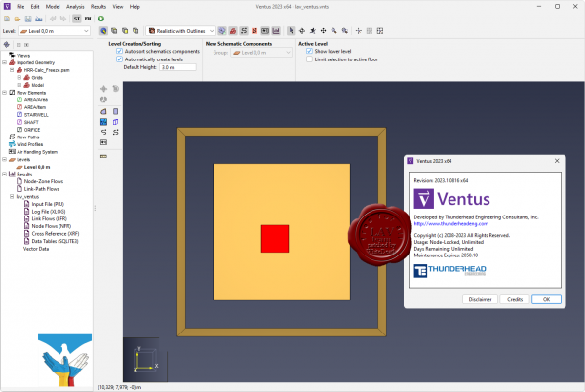
Task: Click the Disclaimer button
Action: (480, 299)
